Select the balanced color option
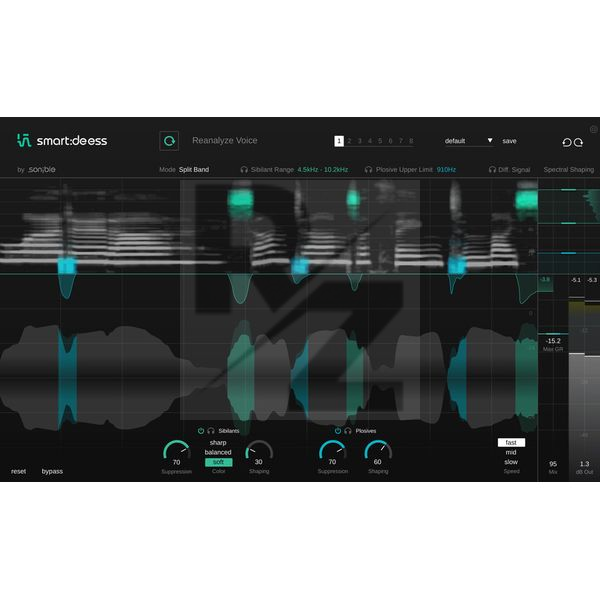600x600 pixels. [x=218, y=452]
